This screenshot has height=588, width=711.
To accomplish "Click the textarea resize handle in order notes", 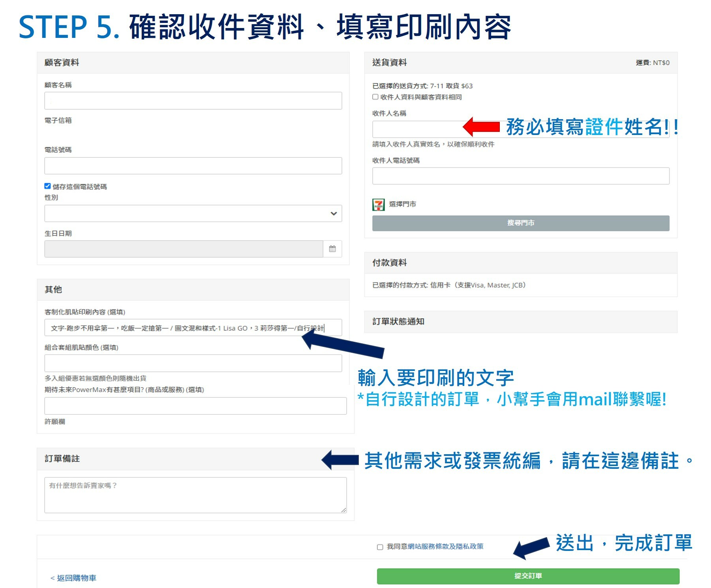I will pos(343,510).
